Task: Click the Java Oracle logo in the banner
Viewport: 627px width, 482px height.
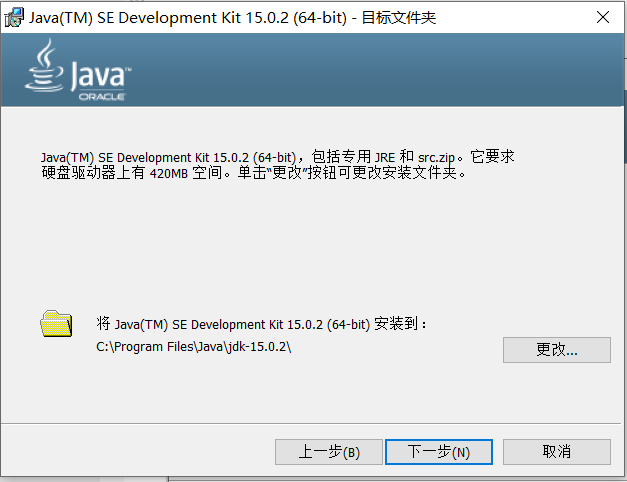Action: [x=78, y=70]
